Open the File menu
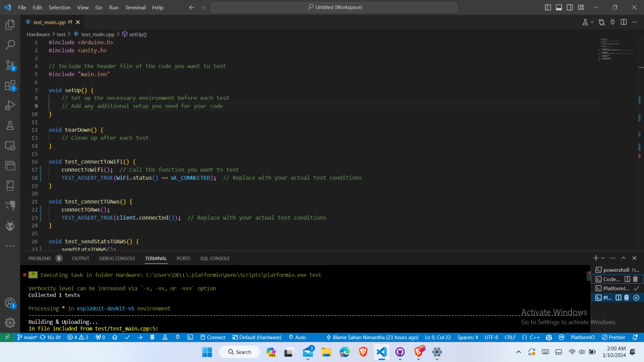This screenshot has width=644, height=362. [x=22, y=7]
